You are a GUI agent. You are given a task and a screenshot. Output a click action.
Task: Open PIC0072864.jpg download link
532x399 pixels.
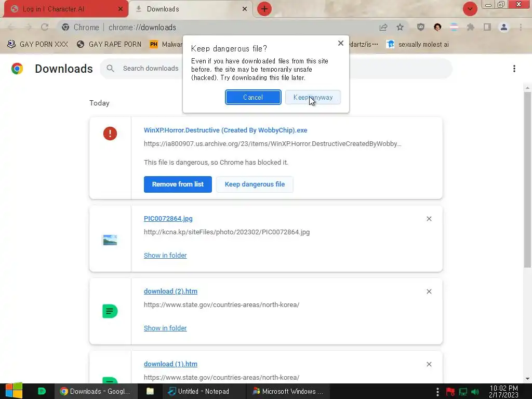tap(168, 219)
